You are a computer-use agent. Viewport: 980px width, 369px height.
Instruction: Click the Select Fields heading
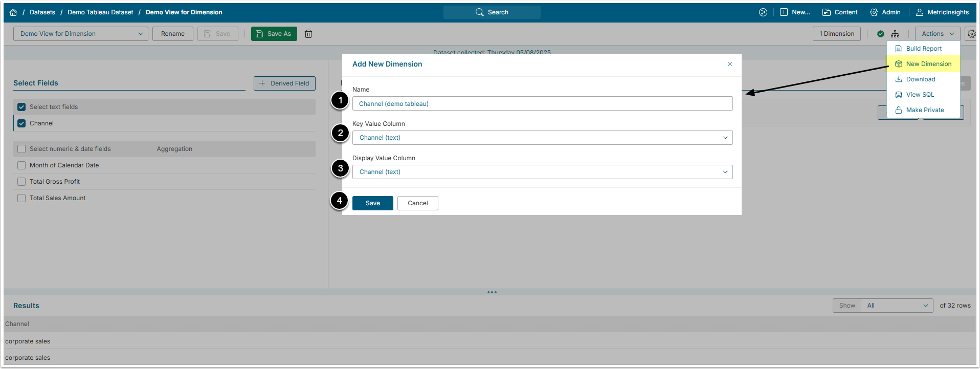click(36, 83)
